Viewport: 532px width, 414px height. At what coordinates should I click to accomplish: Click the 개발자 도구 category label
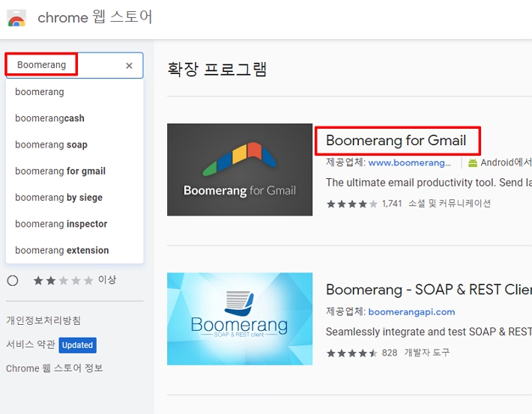coord(426,353)
